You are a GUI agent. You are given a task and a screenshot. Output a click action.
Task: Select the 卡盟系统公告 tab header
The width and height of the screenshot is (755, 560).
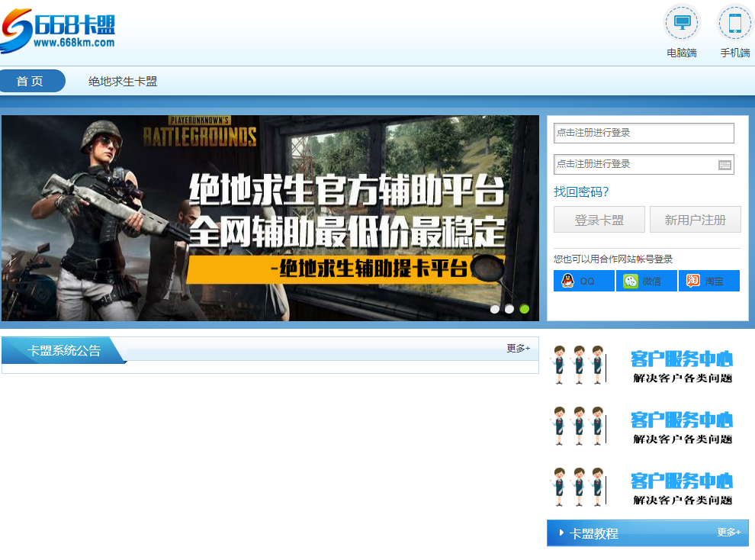point(63,350)
